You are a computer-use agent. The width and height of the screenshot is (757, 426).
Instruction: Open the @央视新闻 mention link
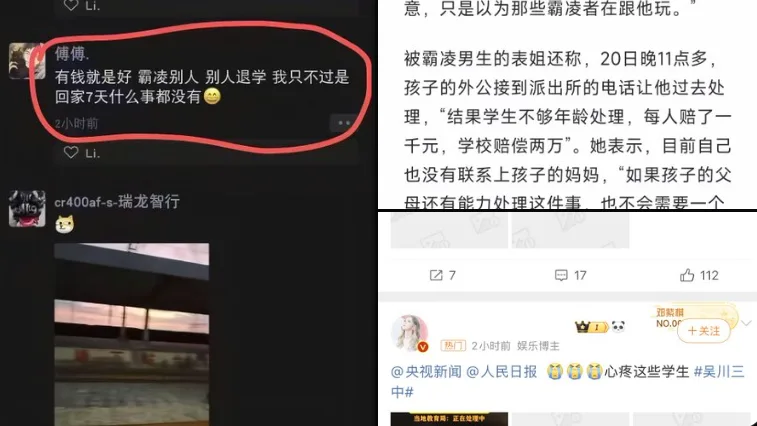click(x=426, y=371)
